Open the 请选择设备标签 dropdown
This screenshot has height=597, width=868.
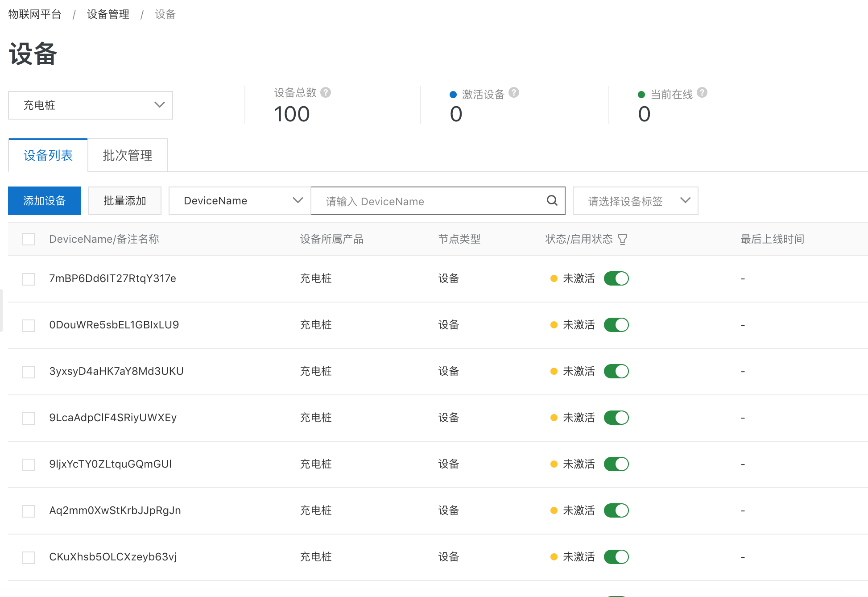(636, 201)
